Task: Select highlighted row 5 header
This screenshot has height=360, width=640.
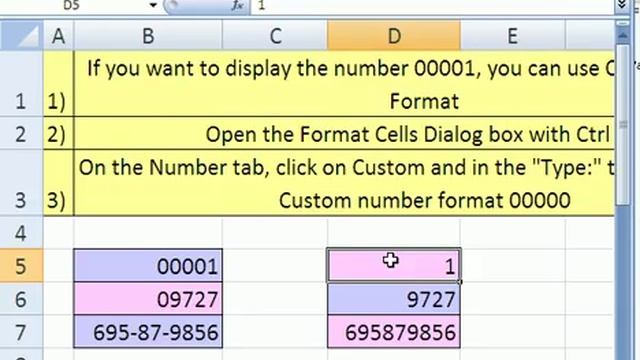Action: click(x=21, y=266)
